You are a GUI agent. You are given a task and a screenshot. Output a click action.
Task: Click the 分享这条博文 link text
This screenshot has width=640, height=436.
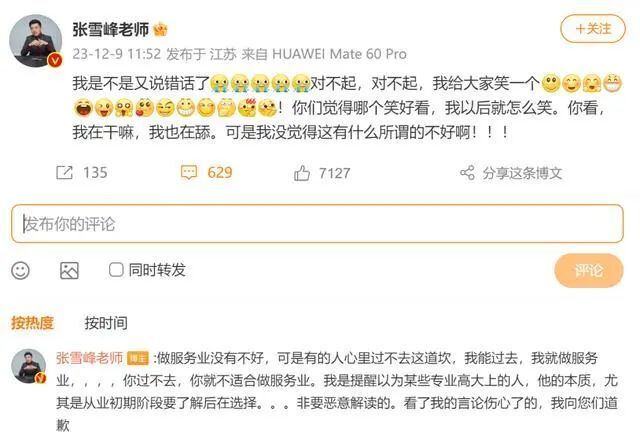coord(522,173)
